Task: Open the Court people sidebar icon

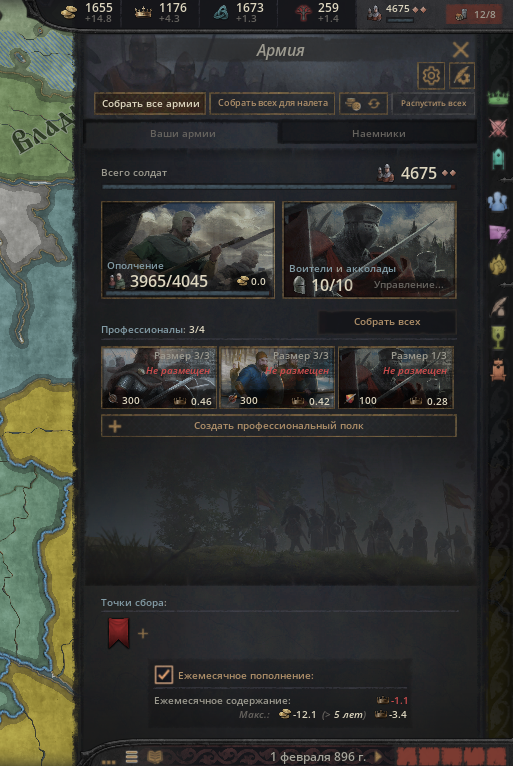Action: coord(498,202)
